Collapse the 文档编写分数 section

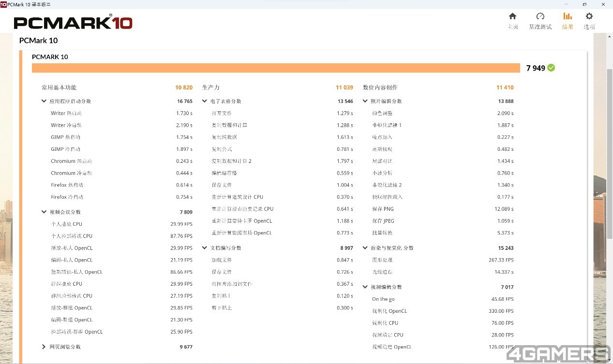[x=205, y=248]
